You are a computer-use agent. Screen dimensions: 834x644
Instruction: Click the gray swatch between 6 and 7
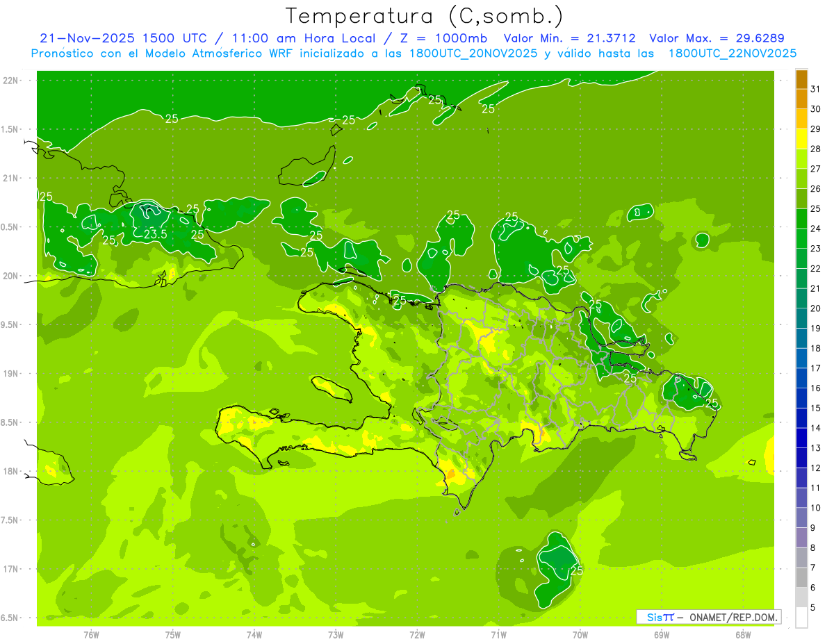pos(801,578)
